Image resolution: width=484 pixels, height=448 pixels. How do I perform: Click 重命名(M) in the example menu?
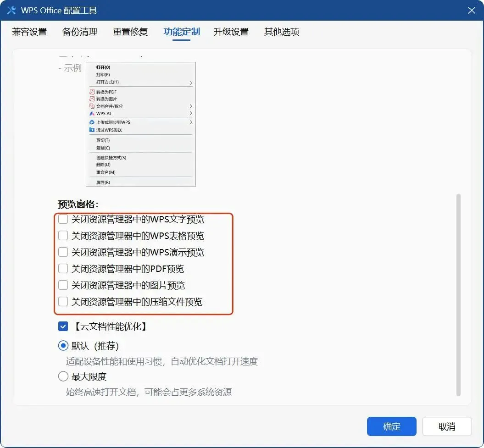pyautogui.click(x=106, y=172)
